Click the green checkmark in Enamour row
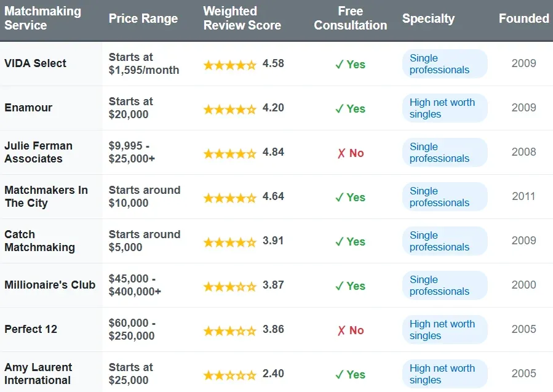This screenshot has height=392, width=553. pyautogui.click(x=339, y=109)
